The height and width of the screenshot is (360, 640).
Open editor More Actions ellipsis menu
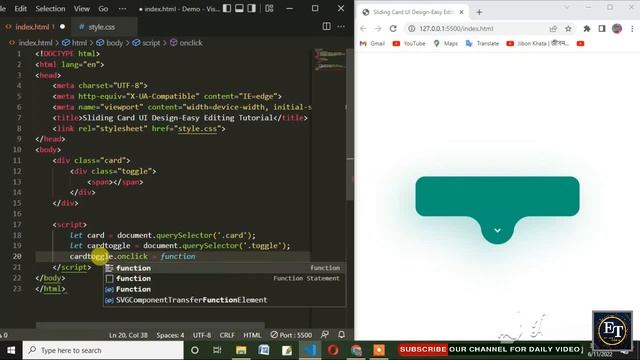pos(341,27)
